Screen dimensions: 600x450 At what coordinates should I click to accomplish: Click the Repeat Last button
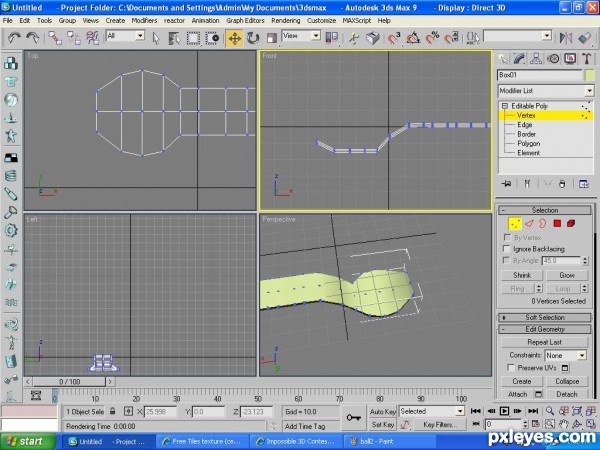pos(545,342)
